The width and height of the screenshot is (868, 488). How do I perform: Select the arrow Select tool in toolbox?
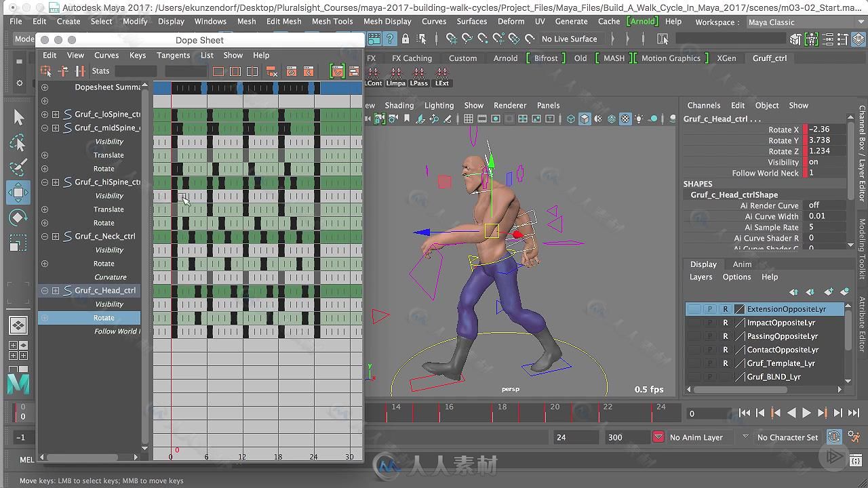point(18,117)
